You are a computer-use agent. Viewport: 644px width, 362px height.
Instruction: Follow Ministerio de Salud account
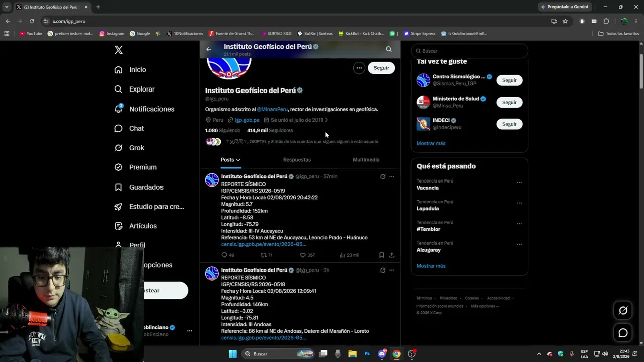pos(509,102)
